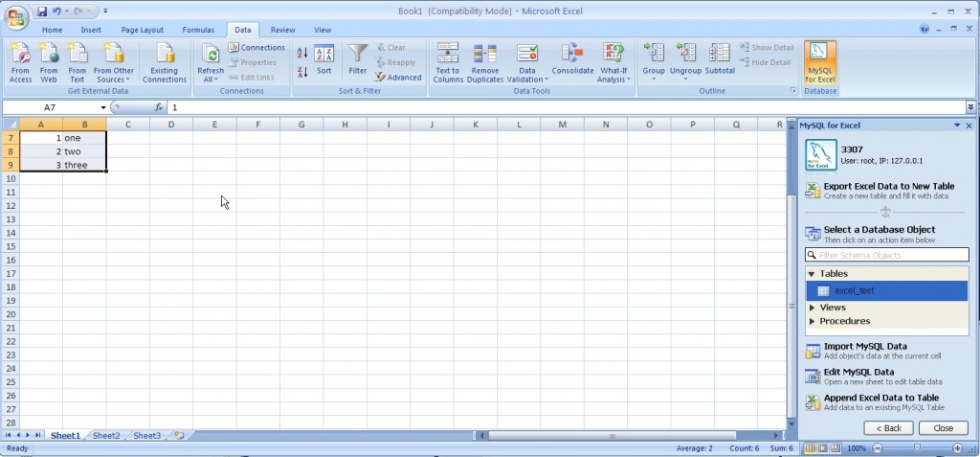Save workbook via Quick Access icon

coord(42,11)
